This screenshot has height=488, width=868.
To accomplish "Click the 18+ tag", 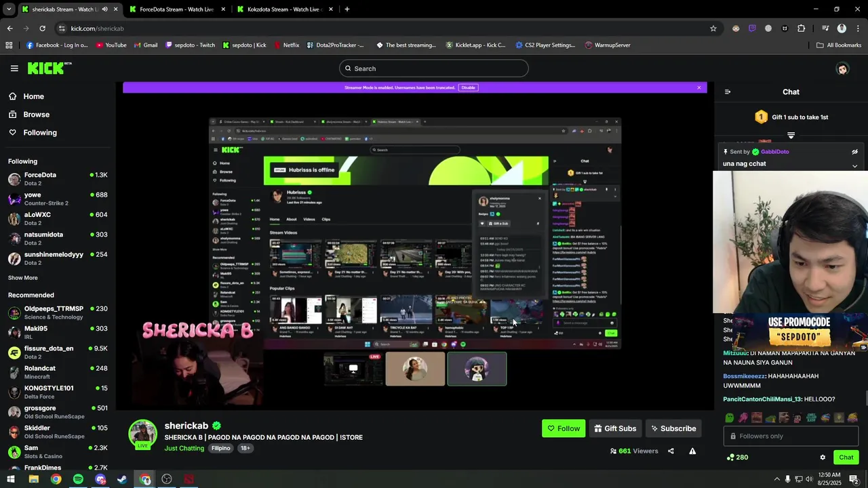I will coord(245,449).
